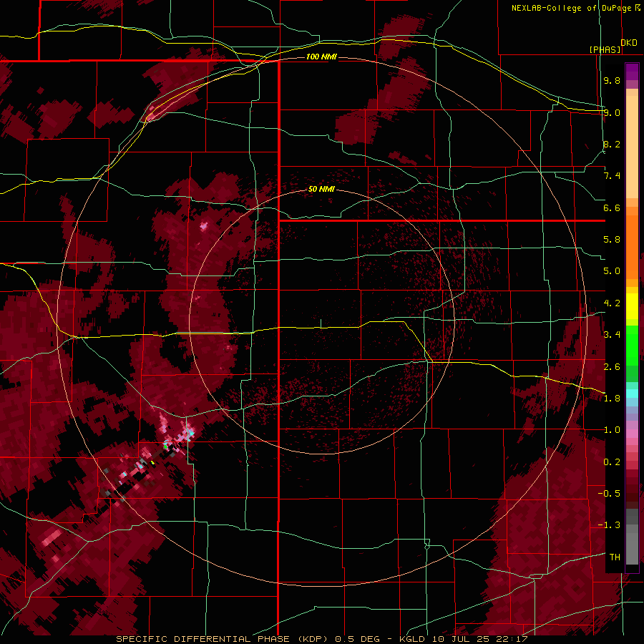The image size is (644, 644).
Task: Click the 0.2 scale label
Action: coord(612,462)
